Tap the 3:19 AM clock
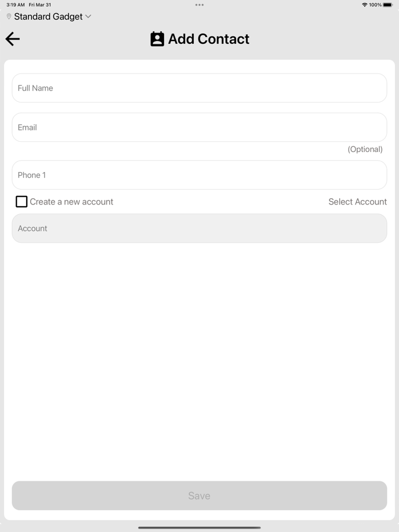 coord(15,5)
